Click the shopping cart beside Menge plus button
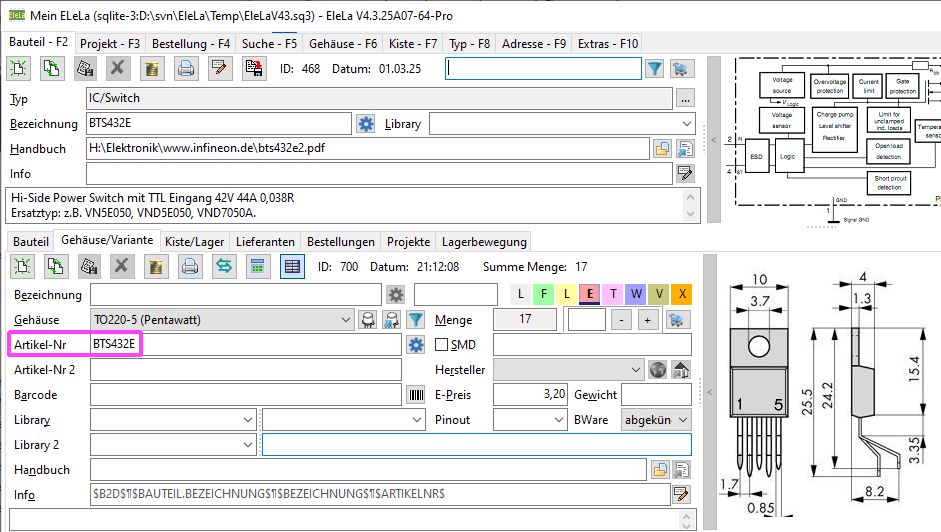This screenshot has height=532, width=941. pyautogui.click(x=678, y=320)
